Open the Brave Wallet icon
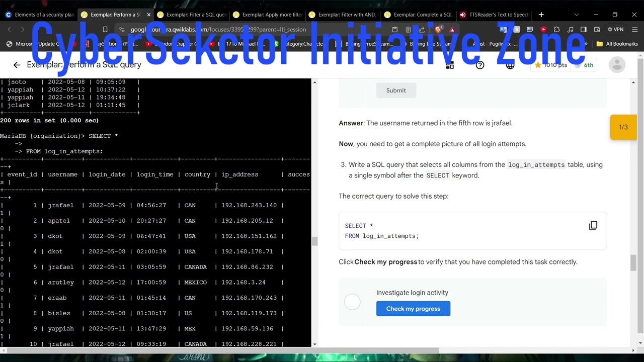 597,29
